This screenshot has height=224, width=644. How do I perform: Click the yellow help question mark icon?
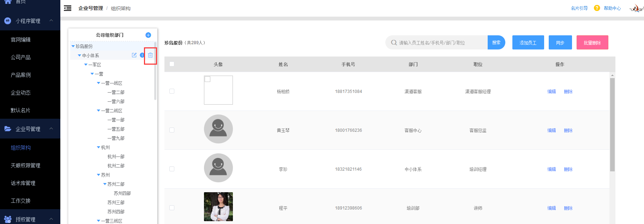[x=597, y=8]
